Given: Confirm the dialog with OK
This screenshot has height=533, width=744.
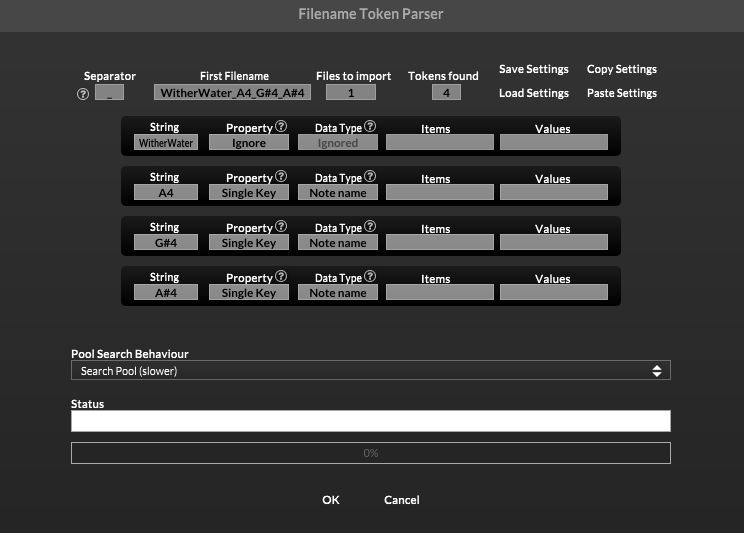Looking at the screenshot, I should (x=331, y=500).
